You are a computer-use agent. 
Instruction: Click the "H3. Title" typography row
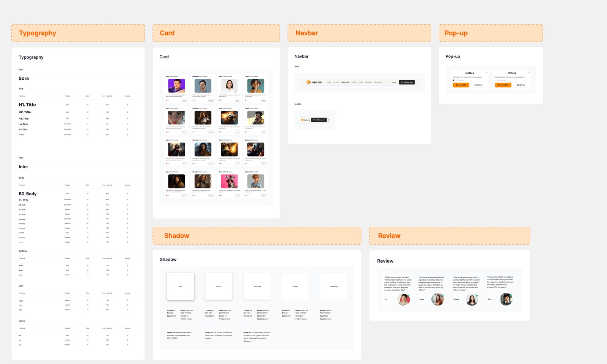(x=78, y=119)
